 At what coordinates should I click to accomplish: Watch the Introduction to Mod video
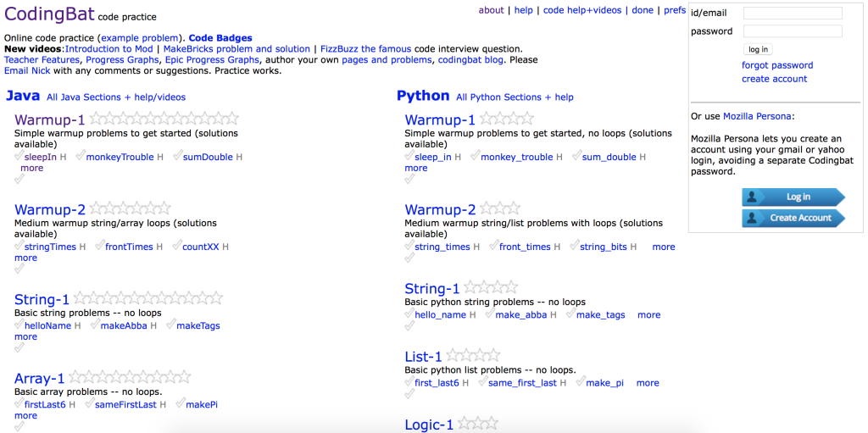pos(109,49)
